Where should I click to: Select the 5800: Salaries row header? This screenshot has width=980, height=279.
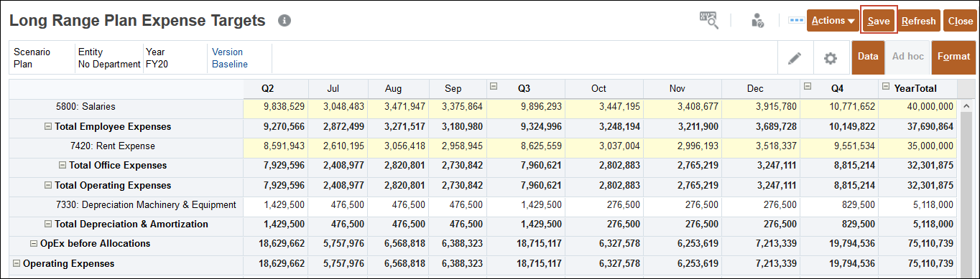(x=126, y=108)
